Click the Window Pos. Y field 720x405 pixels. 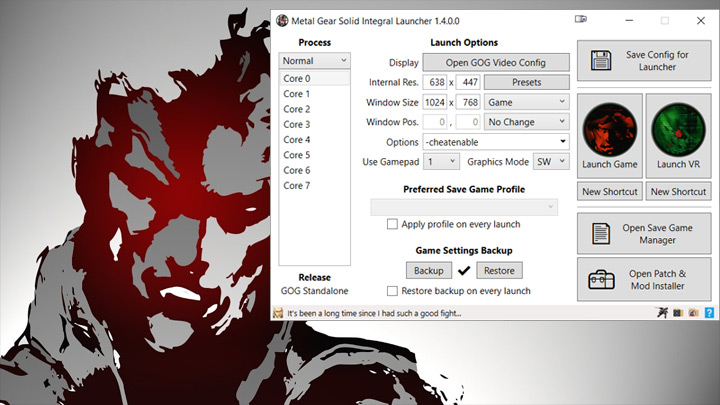468,122
